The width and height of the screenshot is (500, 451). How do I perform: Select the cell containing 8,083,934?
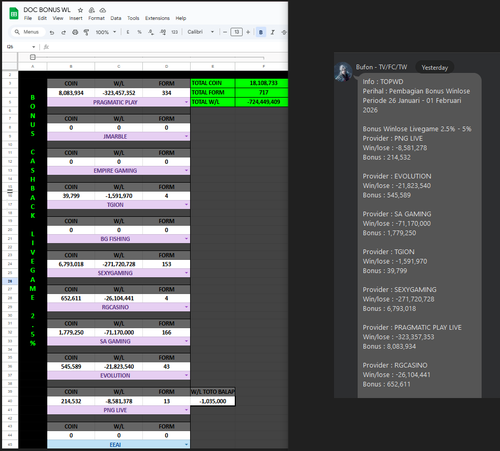[x=71, y=93]
